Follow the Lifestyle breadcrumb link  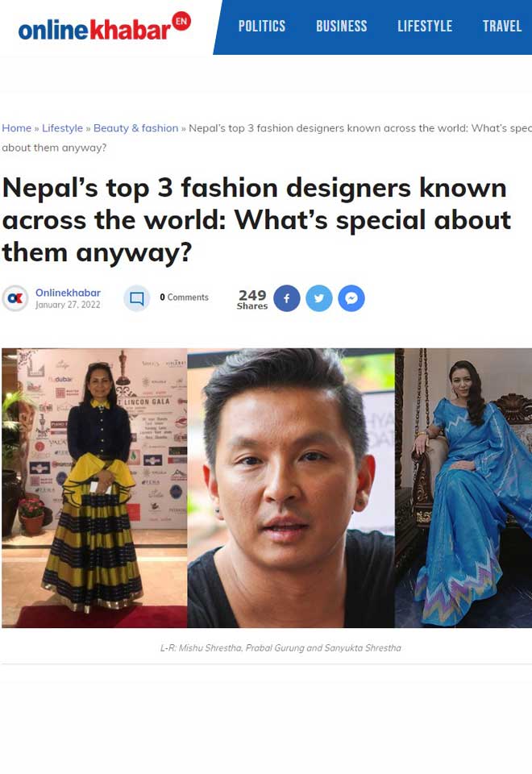click(x=62, y=128)
